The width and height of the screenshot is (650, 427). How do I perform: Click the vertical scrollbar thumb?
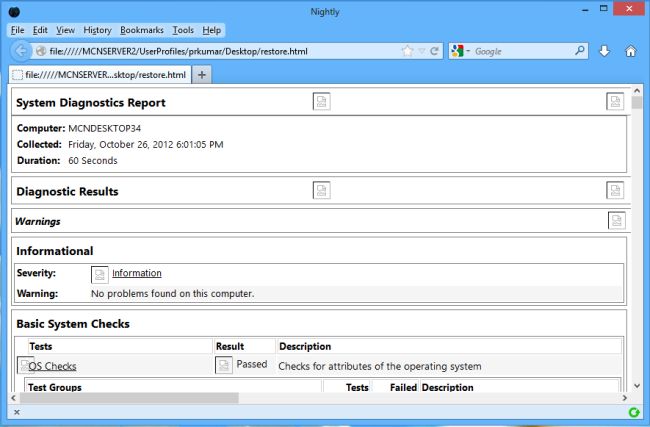637,102
